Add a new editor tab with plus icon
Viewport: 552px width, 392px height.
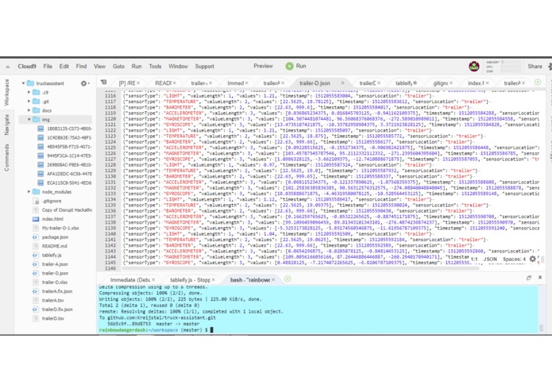click(538, 83)
